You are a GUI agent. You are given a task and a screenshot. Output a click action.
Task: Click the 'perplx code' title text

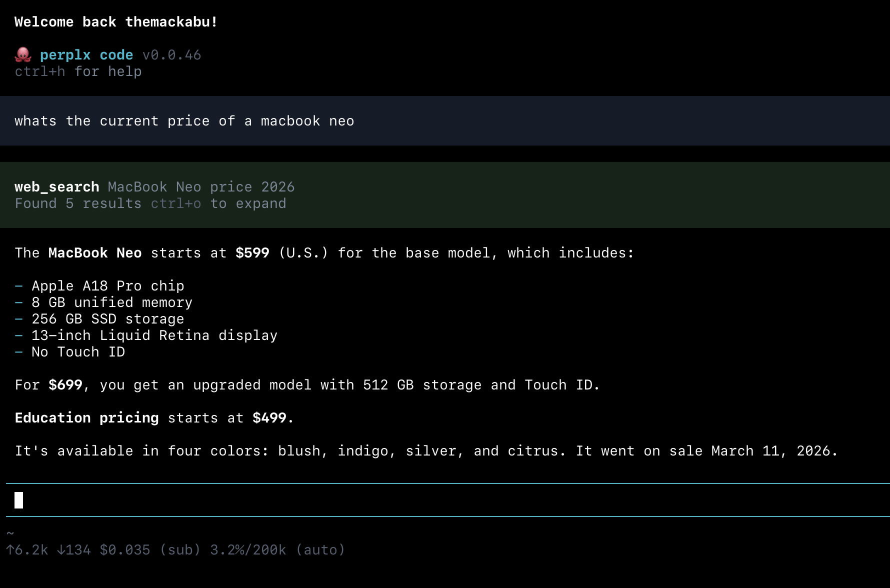tap(86, 55)
